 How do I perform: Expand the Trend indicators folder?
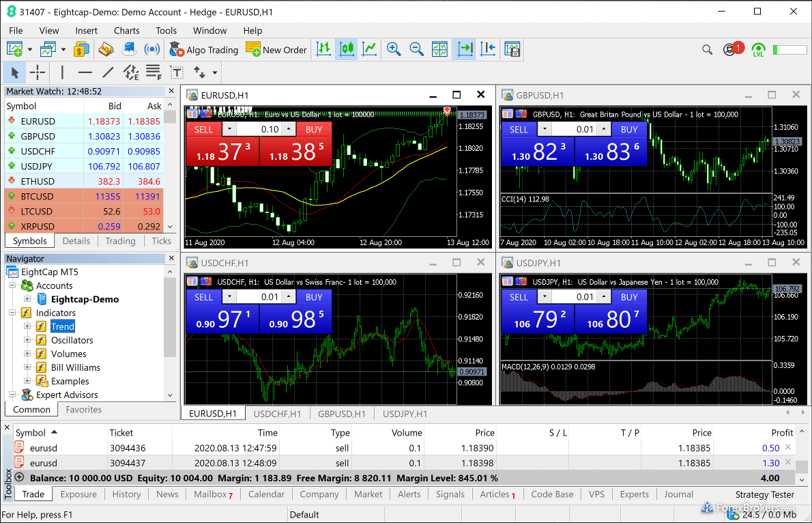click(x=27, y=326)
